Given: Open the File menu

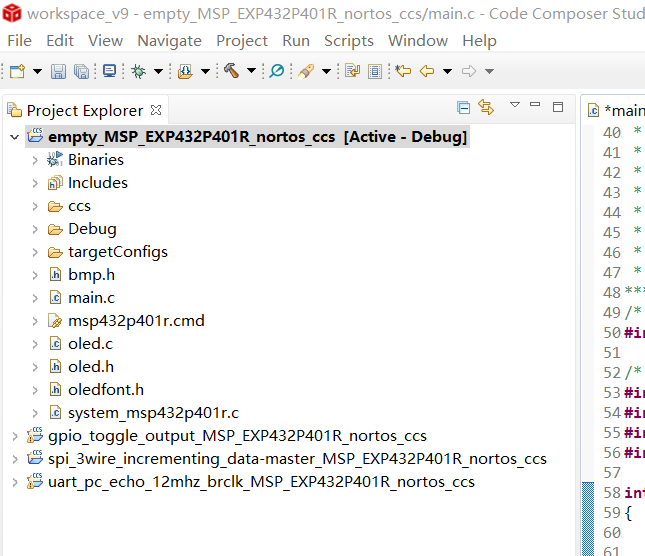Looking at the screenshot, I should 19,41.
